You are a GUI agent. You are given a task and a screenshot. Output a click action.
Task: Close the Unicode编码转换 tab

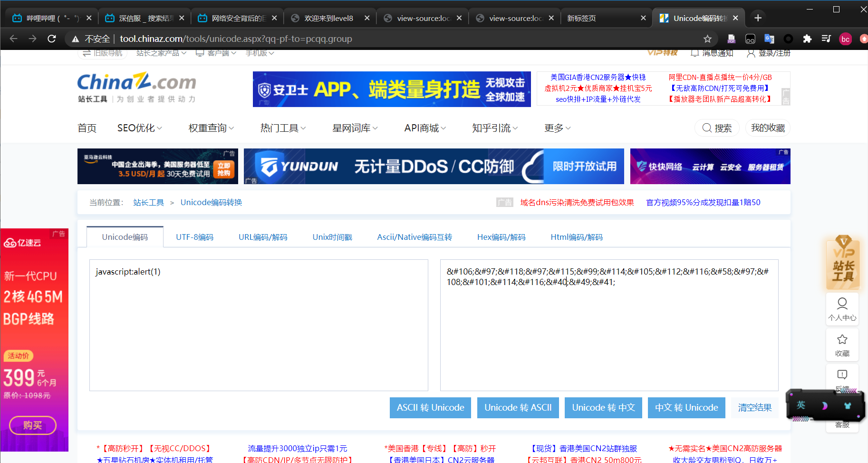[735, 18]
